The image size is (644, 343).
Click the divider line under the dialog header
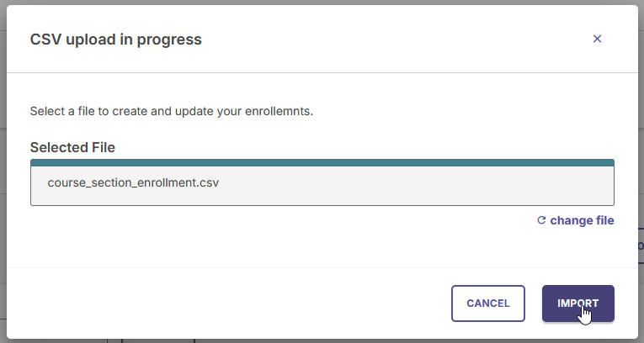pyautogui.click(x=322, y=72)
